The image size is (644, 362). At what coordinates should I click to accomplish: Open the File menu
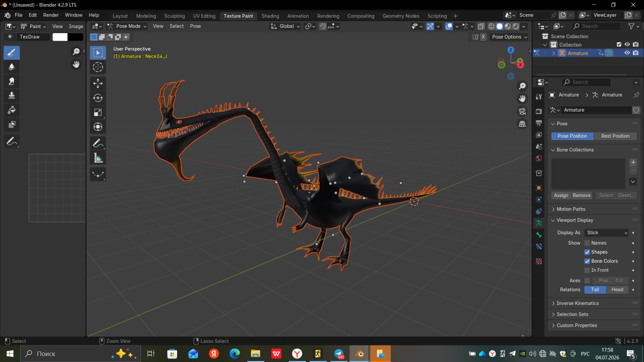pyautogui.click(x=19, y=15)
